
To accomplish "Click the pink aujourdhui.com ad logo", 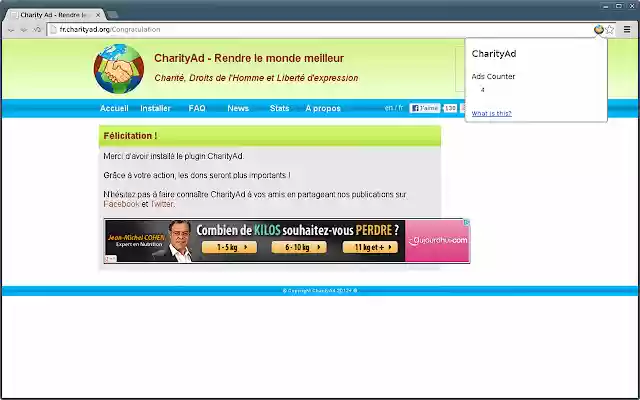I will (x=437, y=241).
